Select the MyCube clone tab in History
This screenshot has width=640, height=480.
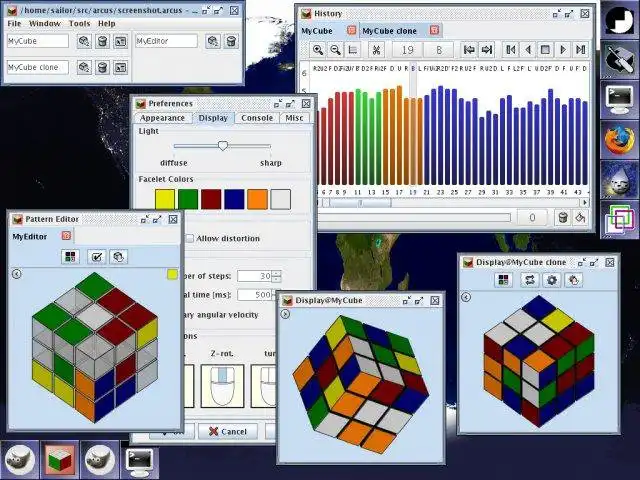pyautogui.click(x=389, y=31)
